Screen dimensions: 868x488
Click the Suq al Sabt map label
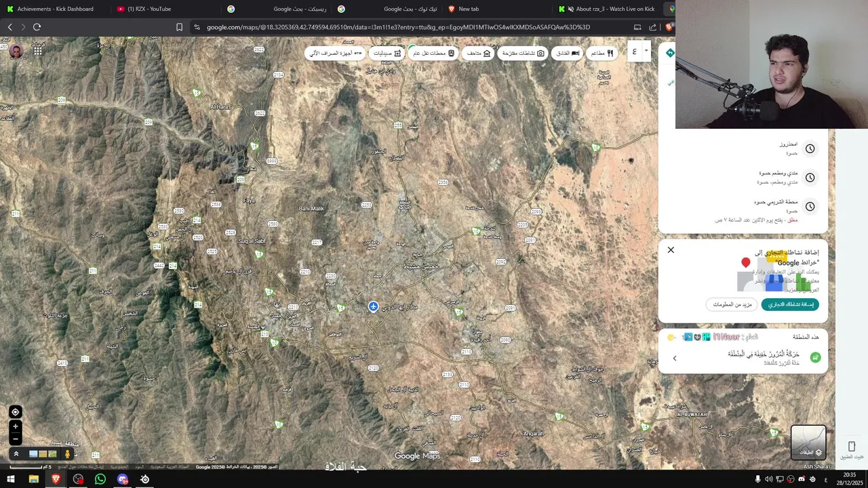click(252, 241)
